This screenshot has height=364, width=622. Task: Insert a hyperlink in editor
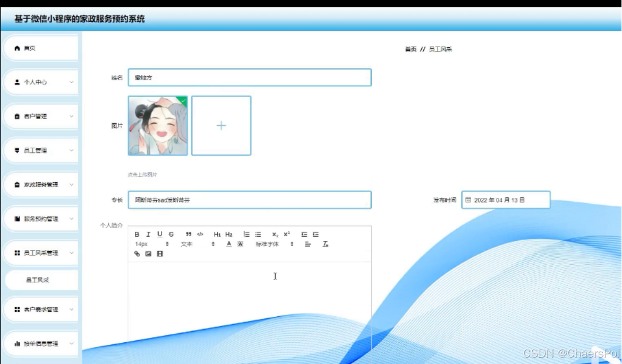[x=137, y=254]
